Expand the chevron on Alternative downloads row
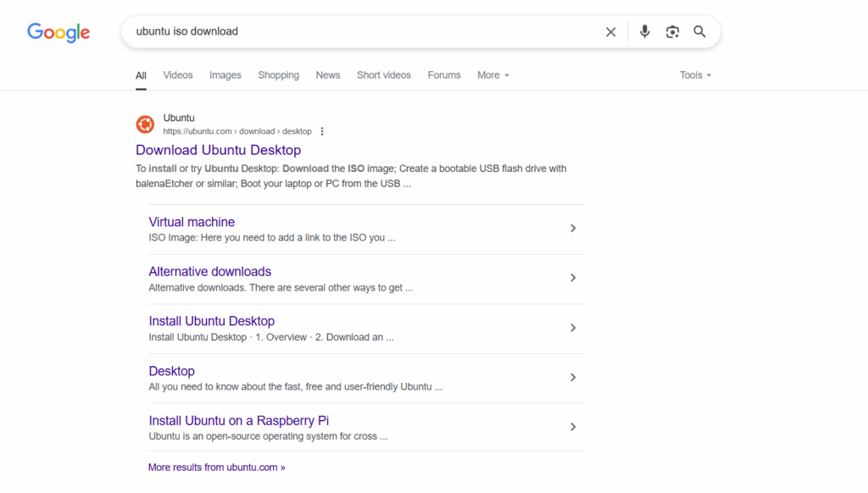The width and height of the screenshot is (868, 493). 573,278
